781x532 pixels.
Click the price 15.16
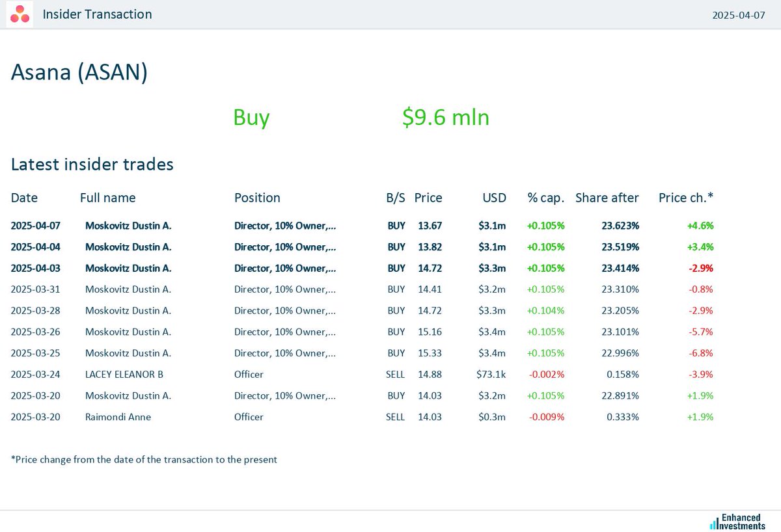click(430, 332)
